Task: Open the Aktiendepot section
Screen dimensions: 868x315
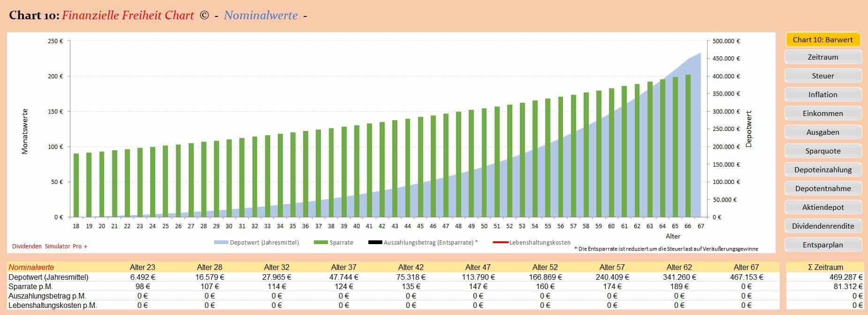Action: pos(822,207)
